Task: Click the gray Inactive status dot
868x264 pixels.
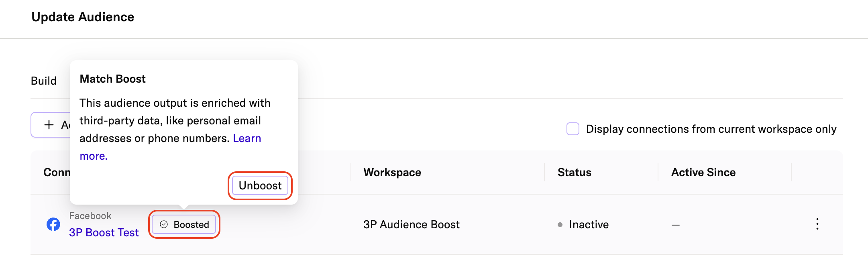Action: 560,225
